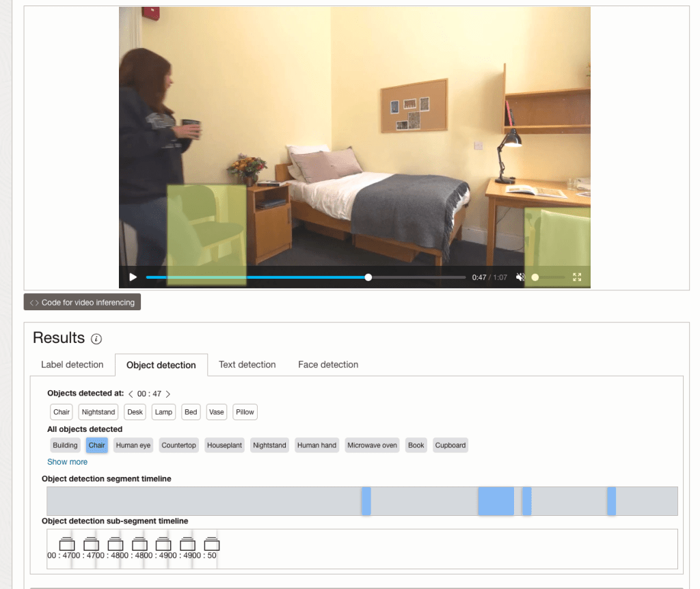700x589 pixels.
Task: Open the Text detection tab
Action: (x=247, y=365)
